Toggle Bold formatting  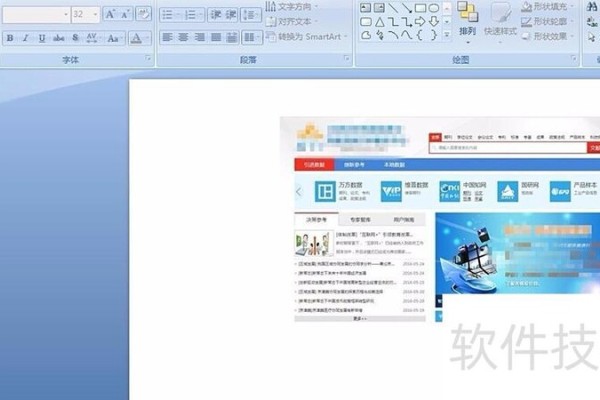[x=10, y=38]
